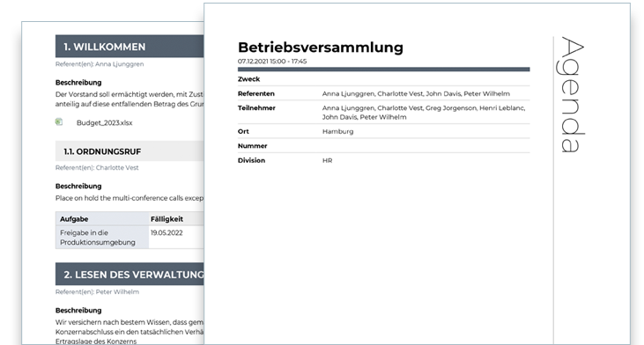Image resolution: width=644 pixels, height=345 pixels.
Task: Click Beschreibung heading under section 2
Action: click(x=78, y=311)
